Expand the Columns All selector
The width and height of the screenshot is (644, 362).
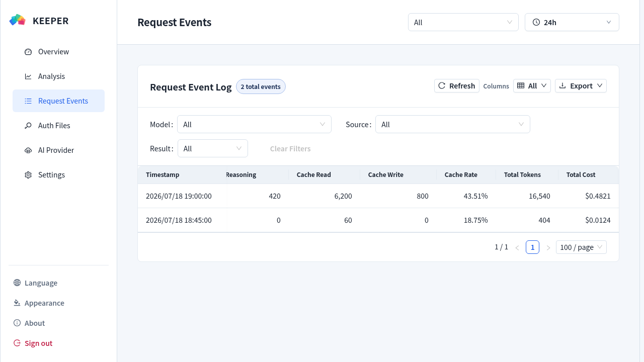point(532,86)
